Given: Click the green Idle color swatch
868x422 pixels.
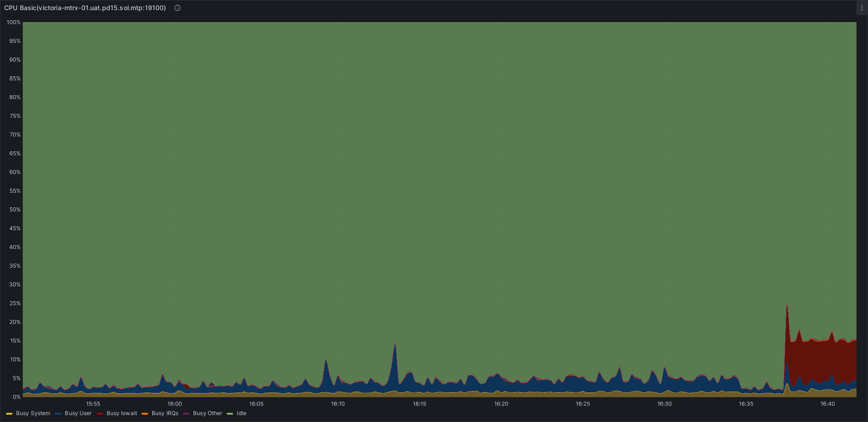Looking at the screenshot, I should pyautogui.click(x=230, y=414).
